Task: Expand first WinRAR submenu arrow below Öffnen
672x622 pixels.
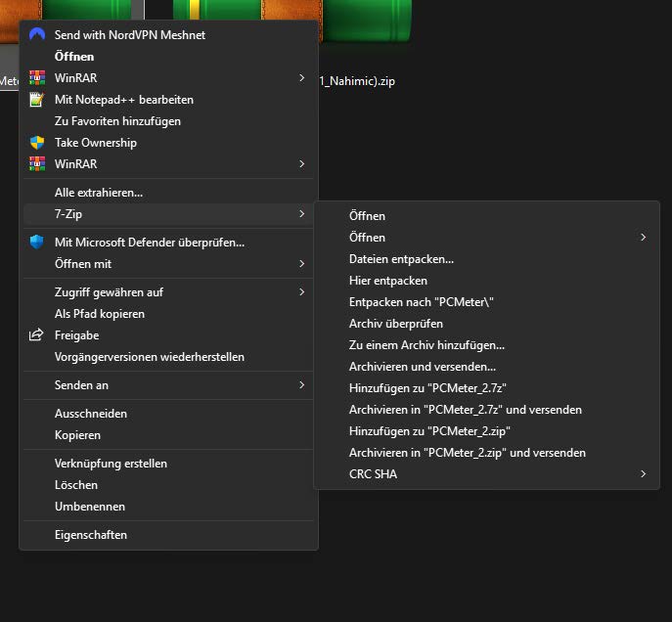Action: [x=301, y=77]
